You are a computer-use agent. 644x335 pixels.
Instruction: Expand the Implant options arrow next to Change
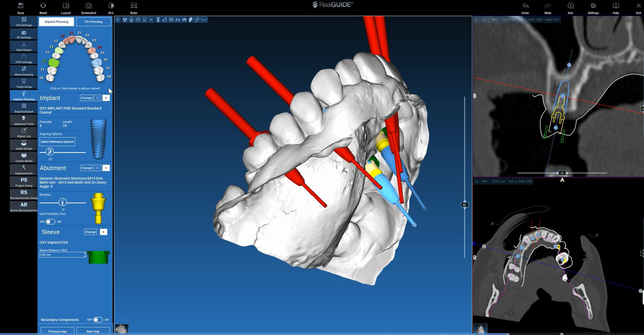106,98
